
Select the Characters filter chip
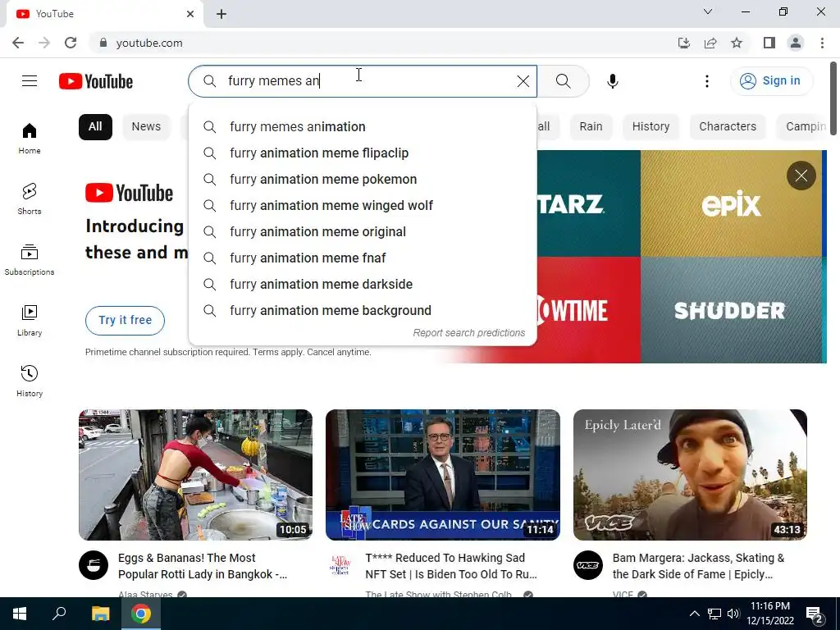728,126
